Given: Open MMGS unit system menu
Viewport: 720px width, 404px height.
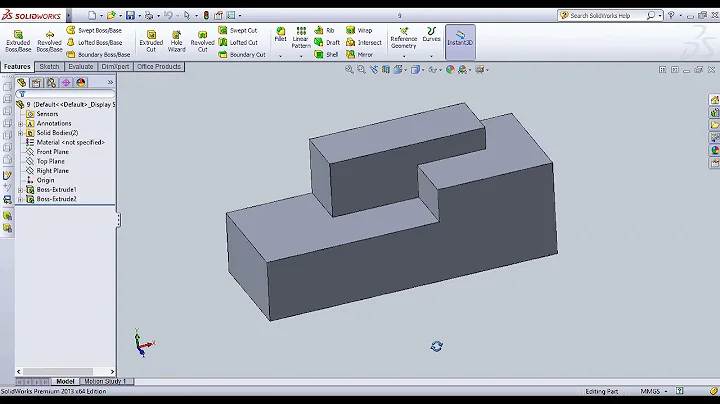Looking at the screenshot, I should [x=653, y=391].
